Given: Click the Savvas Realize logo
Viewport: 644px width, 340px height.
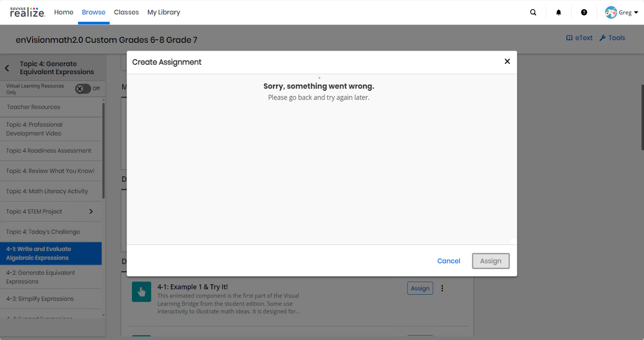Looking at the screenshot, I should click(27, 12).
